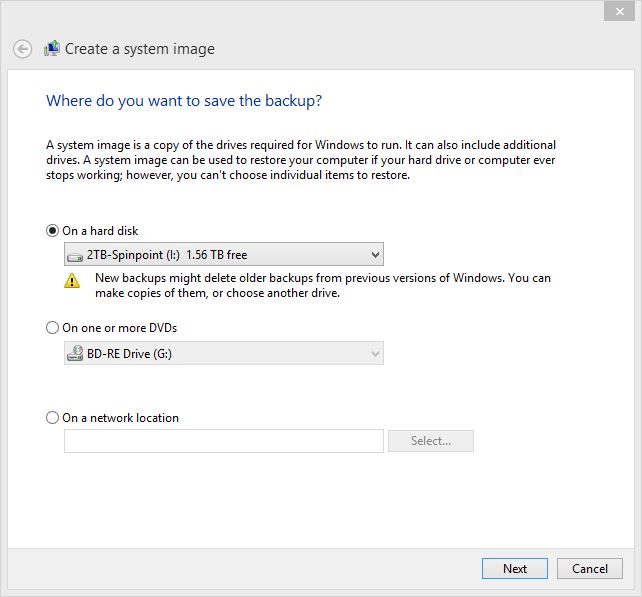Click the 'BD-RE Drive (G:)' text in the DVD selector
This screenshot has width=642, height=597.
[129, 353]
